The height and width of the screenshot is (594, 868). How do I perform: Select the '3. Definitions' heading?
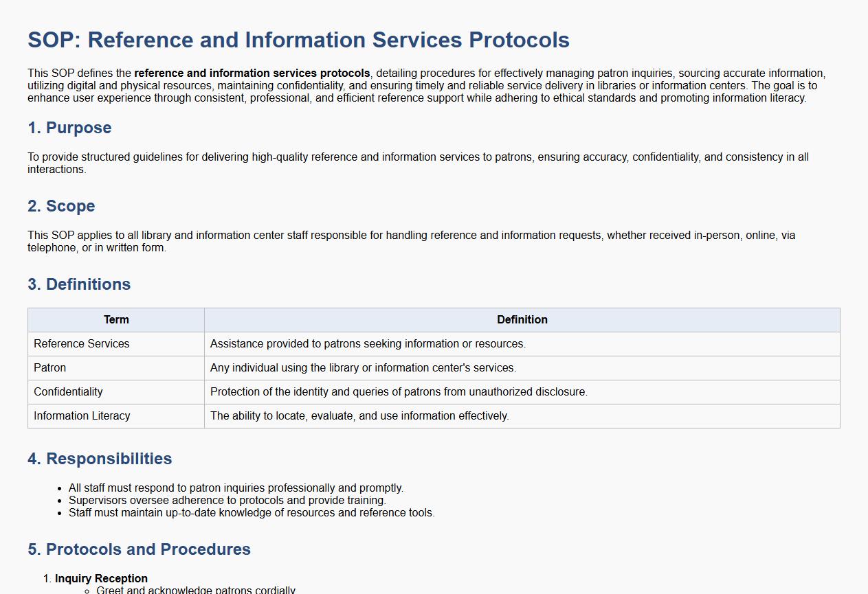79,284
